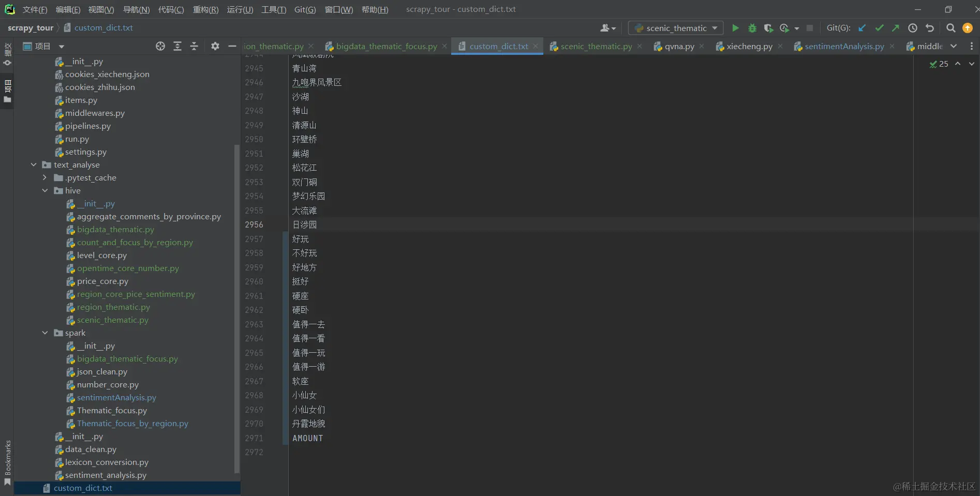
Task: Place cursor on 丹霞地貌 text
Action: (x=308, y=424)
